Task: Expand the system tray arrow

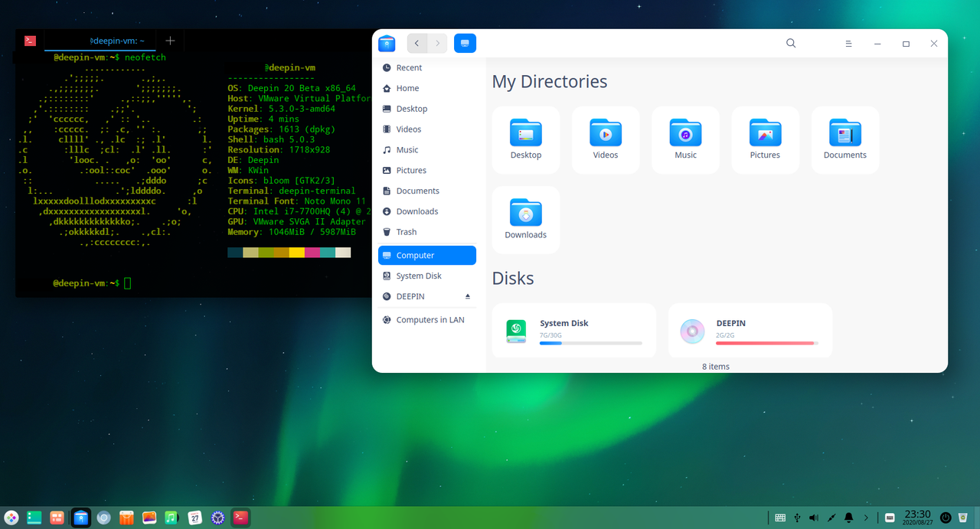Action: tap(866, 518)
